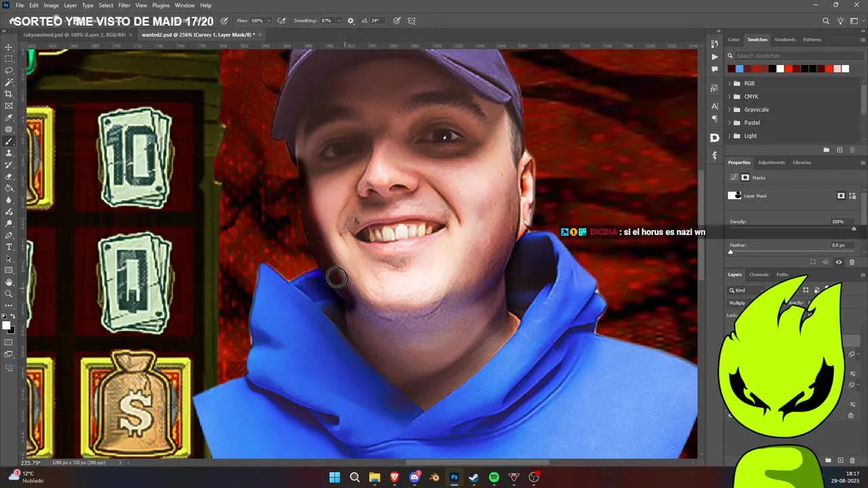The width and height of the screenshot is (868, 488).
Task: Add a vector mask in Properties
Action: [x=852, y=196]
